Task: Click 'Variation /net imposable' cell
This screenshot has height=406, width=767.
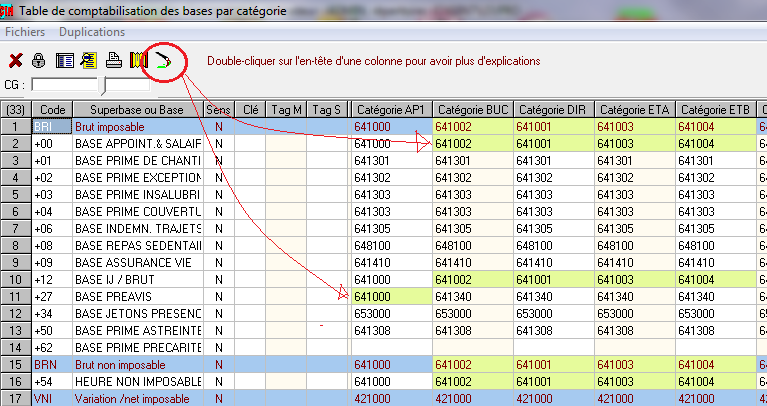Action: pos(137,399)
